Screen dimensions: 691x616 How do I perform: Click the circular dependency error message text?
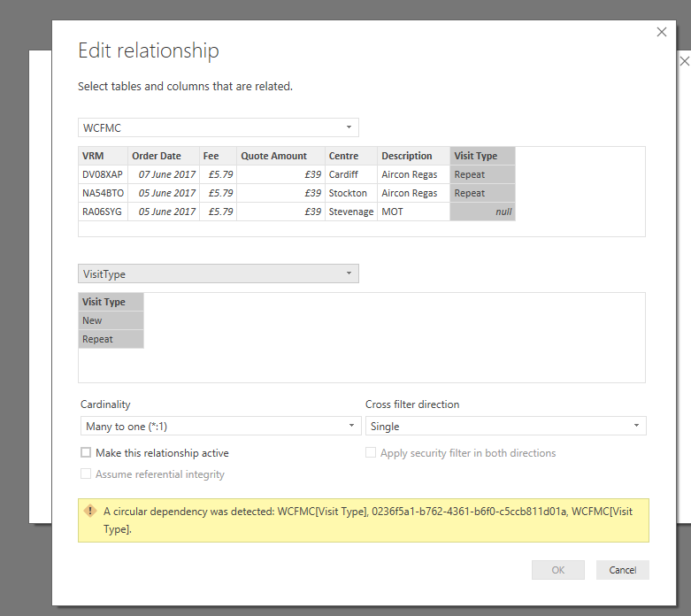[368, 520]
